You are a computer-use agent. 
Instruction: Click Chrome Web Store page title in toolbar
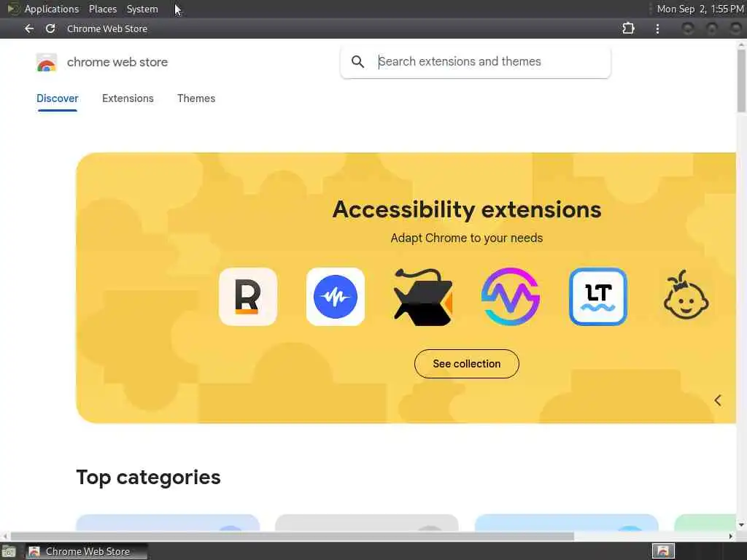coord(107,28)
